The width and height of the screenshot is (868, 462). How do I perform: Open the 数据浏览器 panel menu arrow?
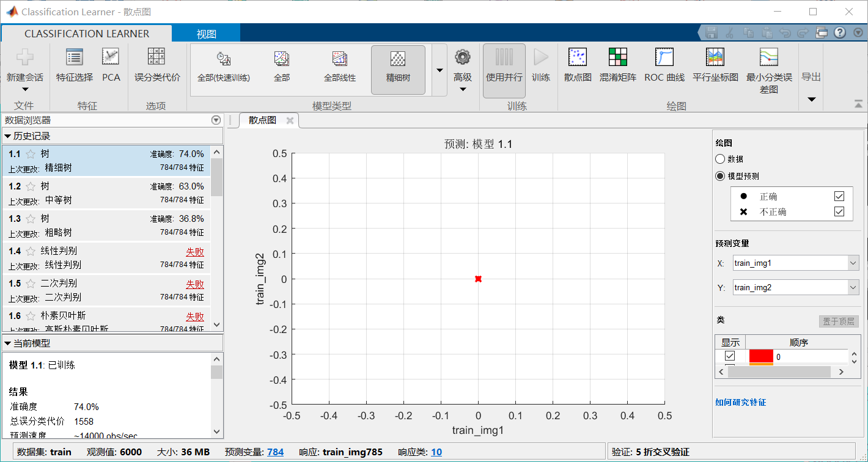pos(215,120)
